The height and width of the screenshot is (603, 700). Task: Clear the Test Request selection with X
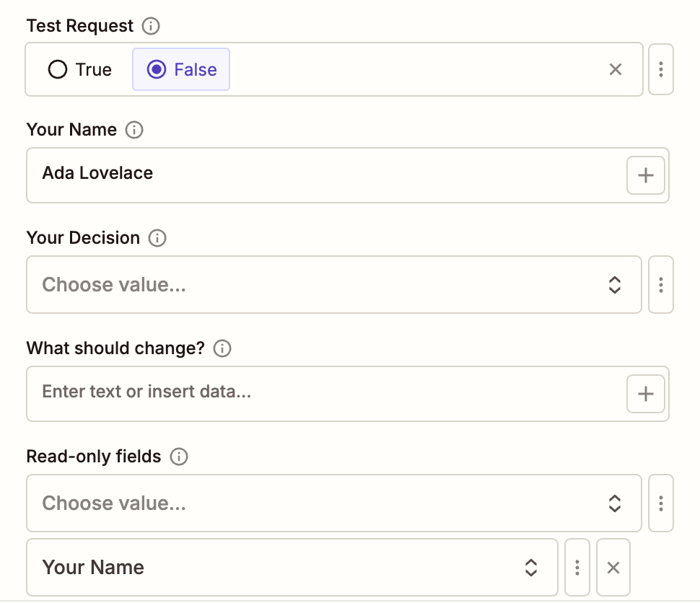[615, 69]
